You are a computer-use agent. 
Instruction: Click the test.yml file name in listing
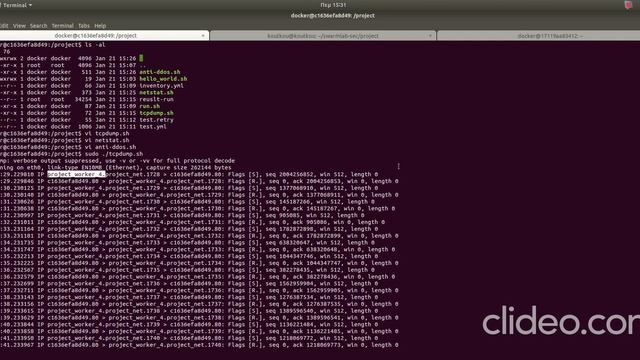(x=153, y=127)
